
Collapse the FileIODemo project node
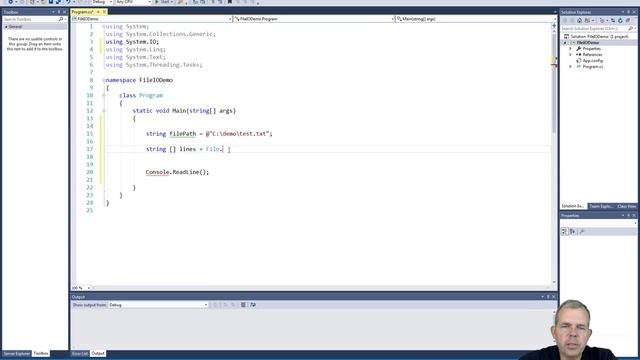(565, 43)
